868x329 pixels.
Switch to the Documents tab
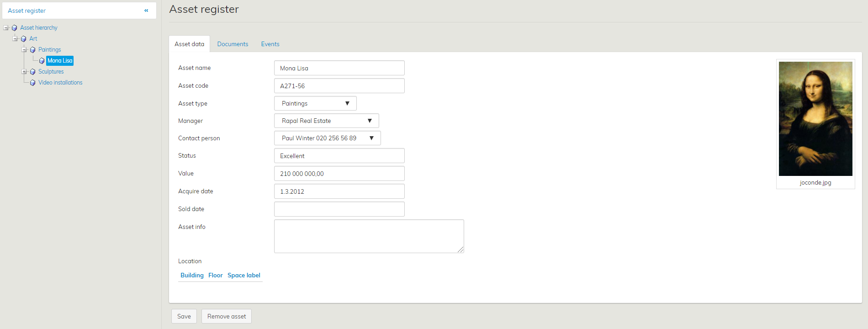pos(233,44)
